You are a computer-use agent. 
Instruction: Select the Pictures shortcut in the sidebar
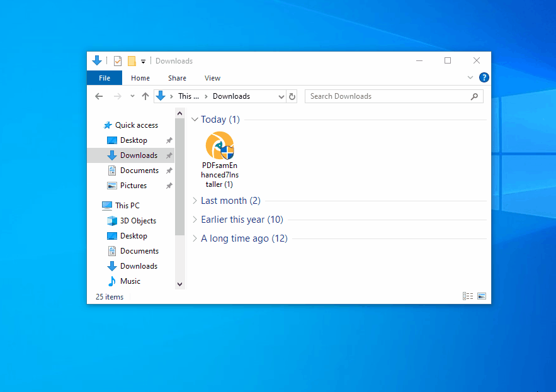click(132, 185)
